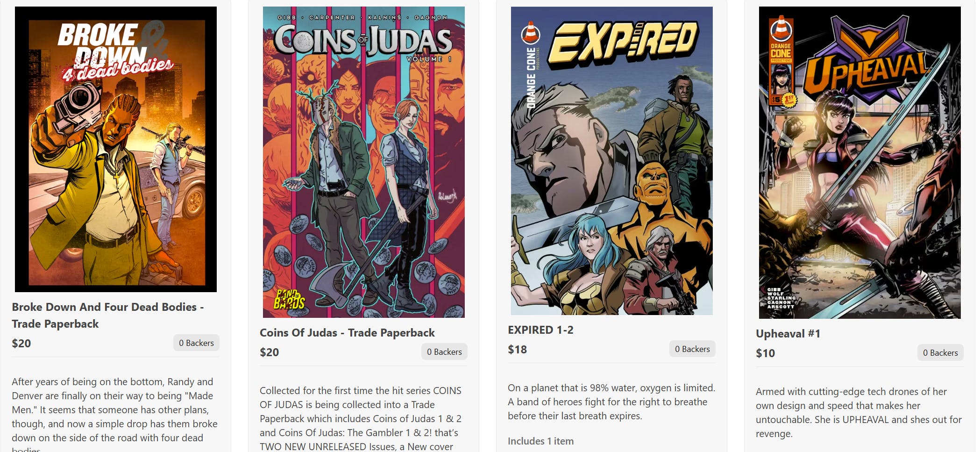Click the 0 Backers badge under Broke Down
The image size is (980, 452).
196,343
